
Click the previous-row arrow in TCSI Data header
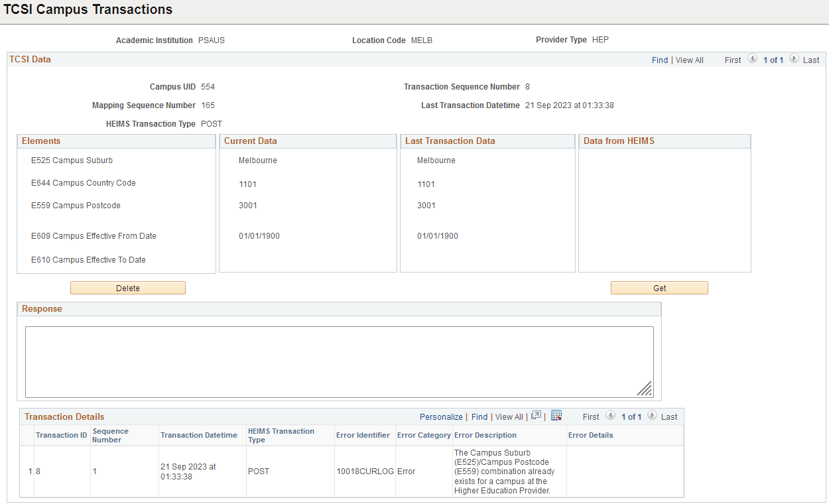(753, 60)
